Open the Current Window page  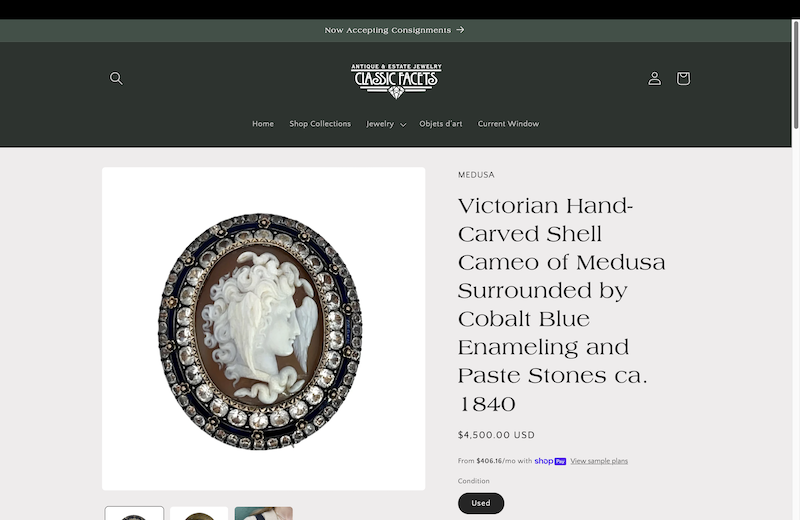pos(508,124)
